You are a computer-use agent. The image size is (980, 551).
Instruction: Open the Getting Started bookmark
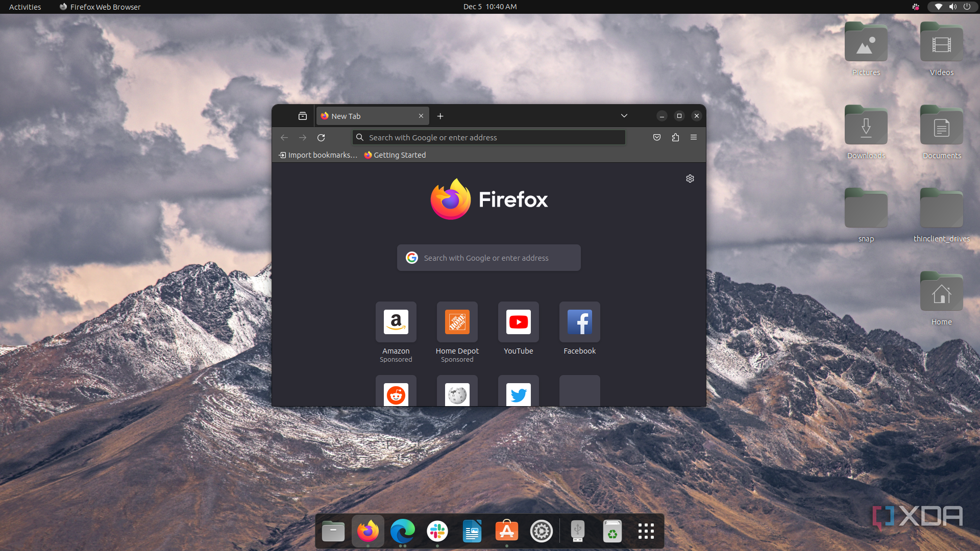coord(395,155)
